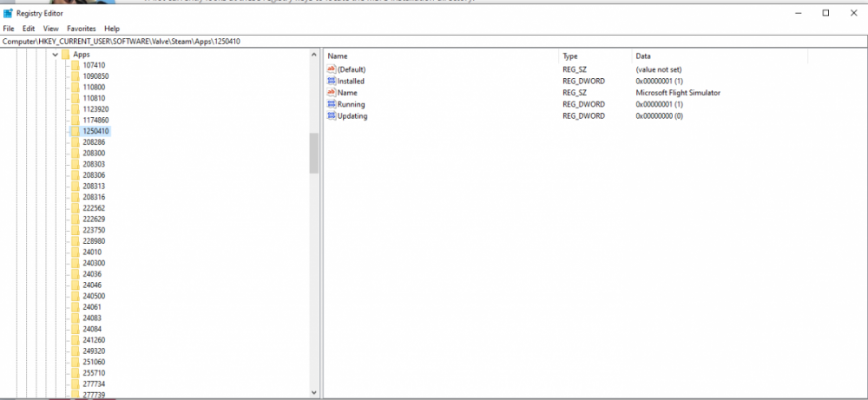Click the folder icon for key 1250410
868x400 pixels.
pyautogui.click(x=76, y=131)
